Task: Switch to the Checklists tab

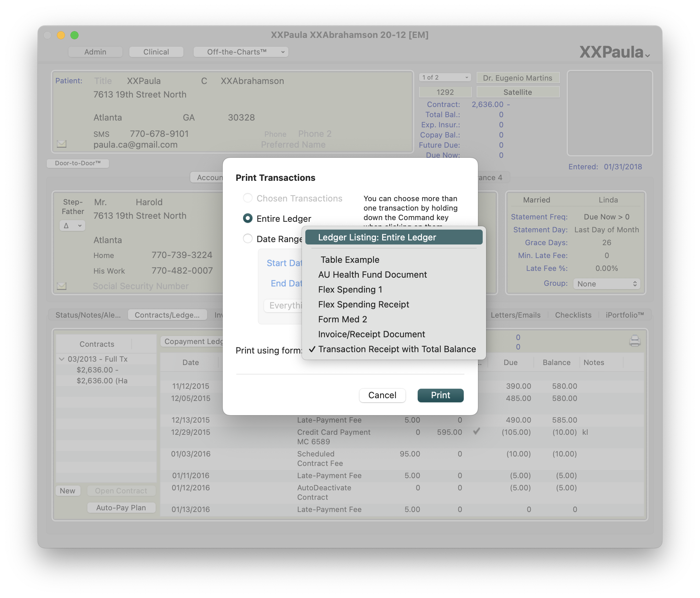Action: coord(573,315)
